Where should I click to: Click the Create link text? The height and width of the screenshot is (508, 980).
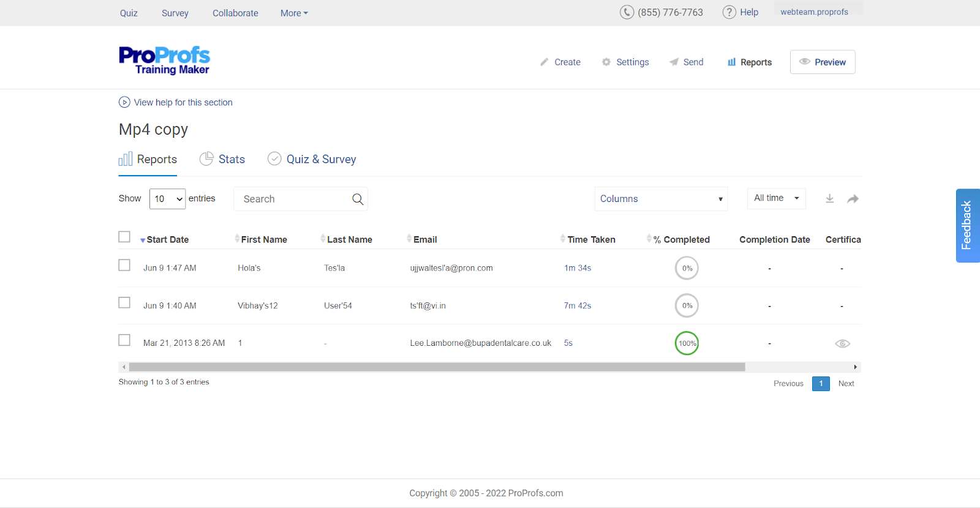point(567,62)
